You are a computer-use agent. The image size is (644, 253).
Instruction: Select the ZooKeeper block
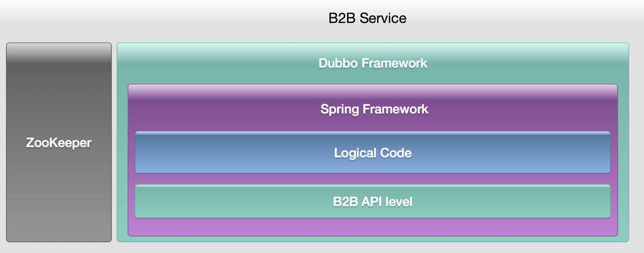pyautogui.click(x=59, y=142)
